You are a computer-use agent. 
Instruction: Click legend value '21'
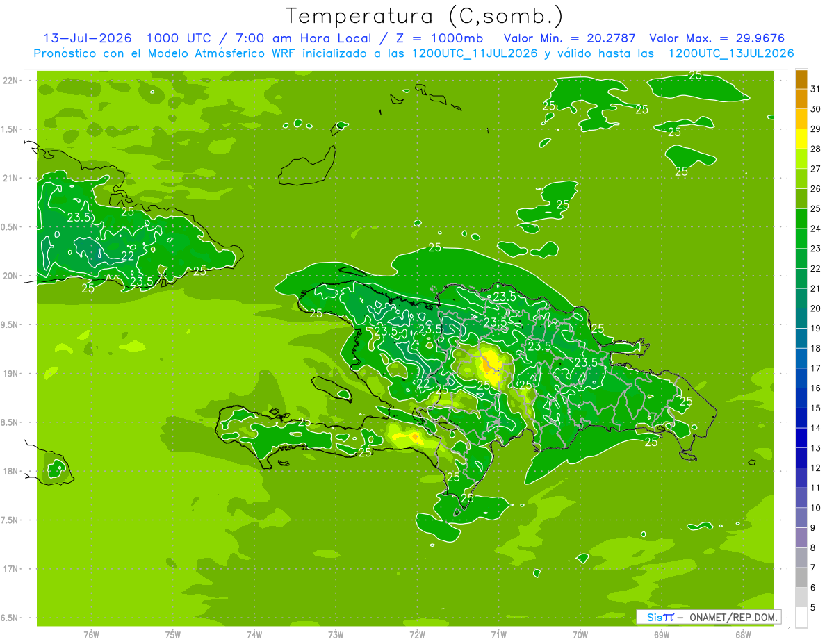click(x=816, y=288)
